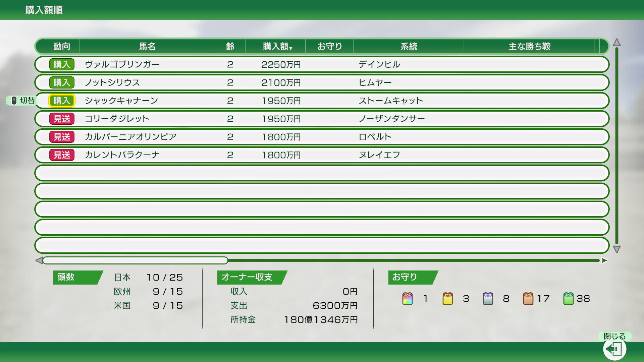
Task: Select the silver charm icon showing count 8
Action: pos(488,299)
